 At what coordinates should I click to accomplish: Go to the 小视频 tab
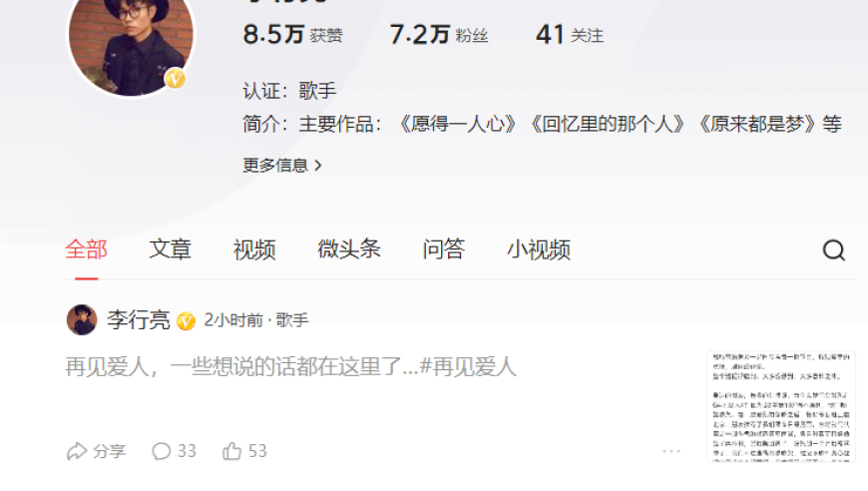click(539, 249)
